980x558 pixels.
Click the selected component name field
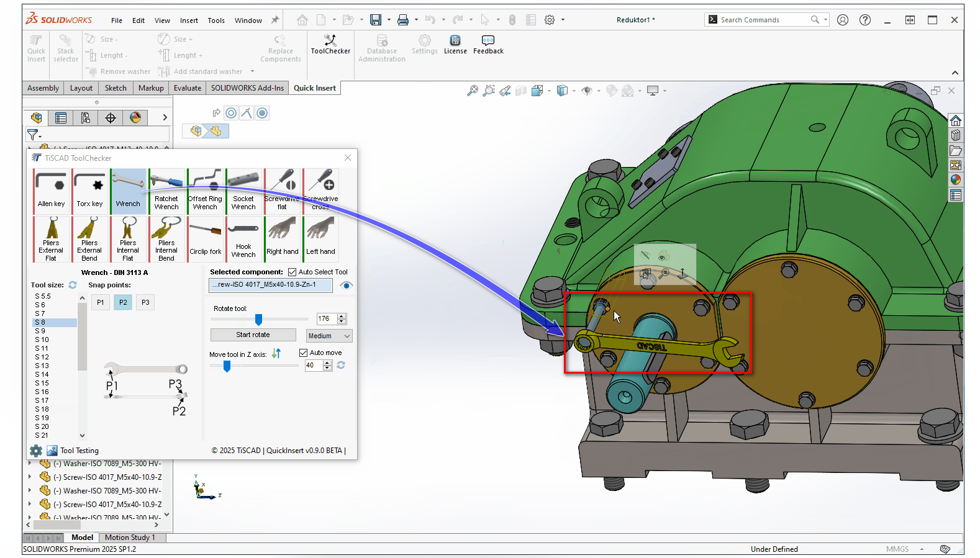pyautogui.click(x=271, y=285)
